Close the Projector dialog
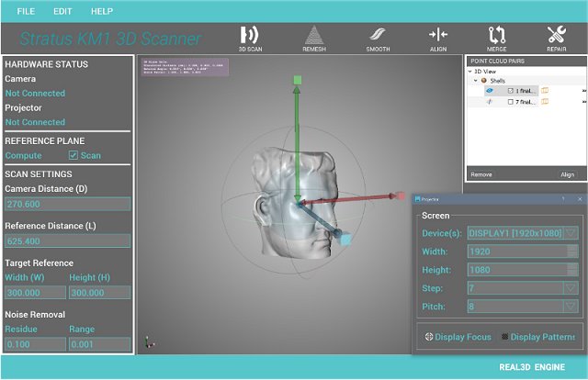 click(x=580, y=199)
